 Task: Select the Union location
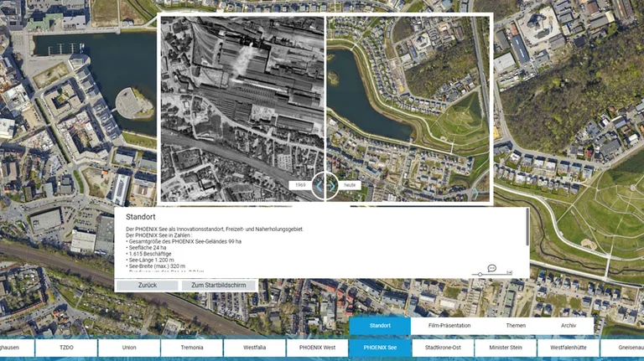tap(129, 348)
